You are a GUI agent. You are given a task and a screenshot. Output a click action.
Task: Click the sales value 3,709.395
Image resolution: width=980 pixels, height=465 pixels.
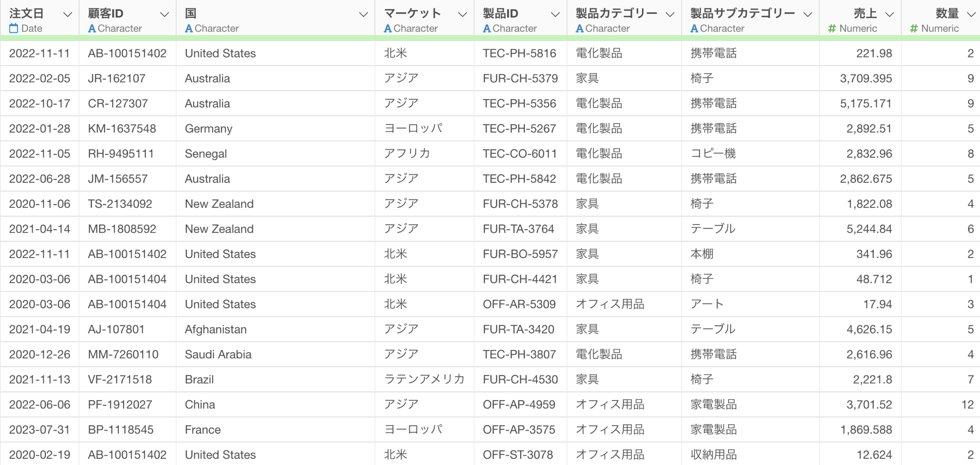866,78
